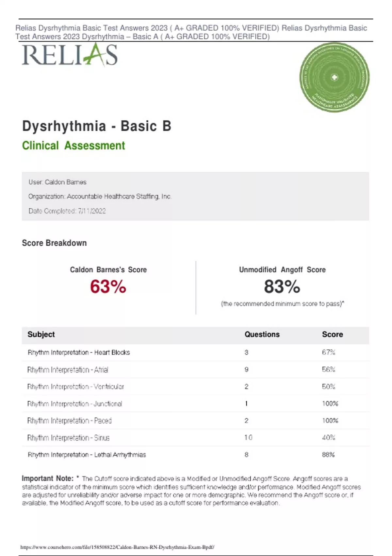Click the Important Note label
The image size is (392, 556).
tap(48, 478)
